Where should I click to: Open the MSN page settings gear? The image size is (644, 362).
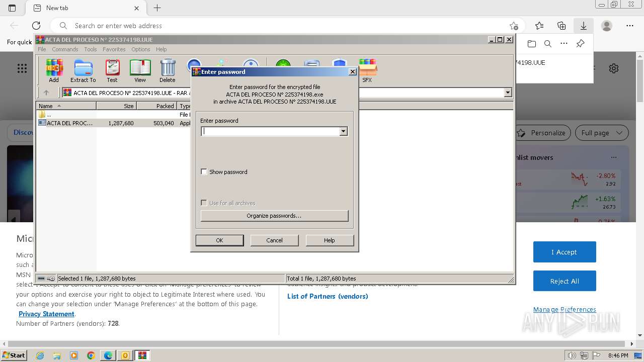(614, 68)
